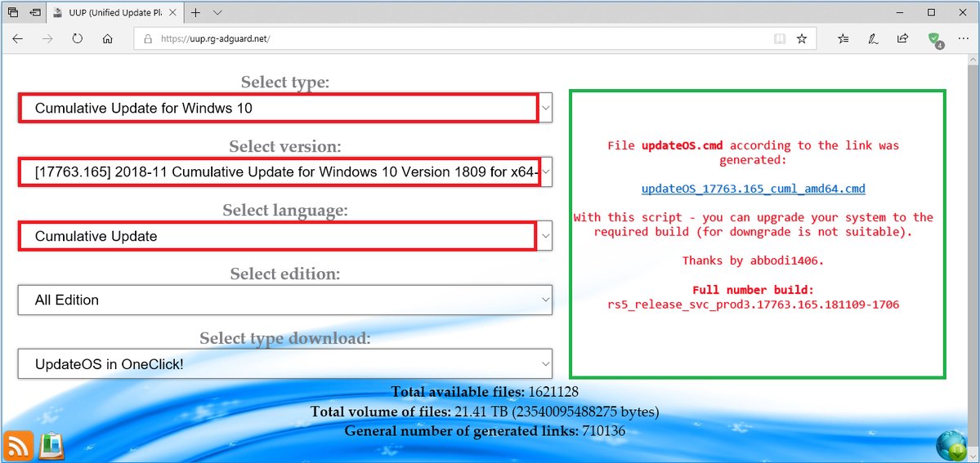
Task: Click the 'With this script' notice text
Action: (x=753, y=225)
